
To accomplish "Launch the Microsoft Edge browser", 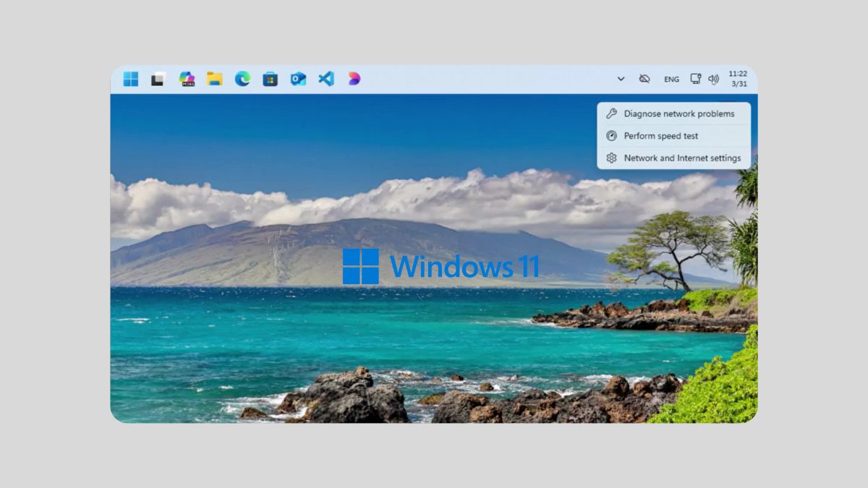I will pyautogui.click(x=242, y=79).
